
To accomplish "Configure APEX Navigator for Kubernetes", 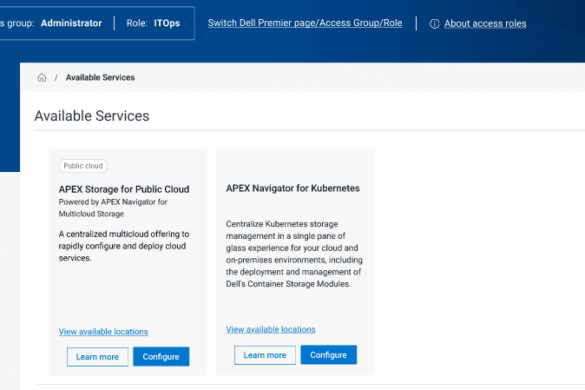I will coord(329,355).
